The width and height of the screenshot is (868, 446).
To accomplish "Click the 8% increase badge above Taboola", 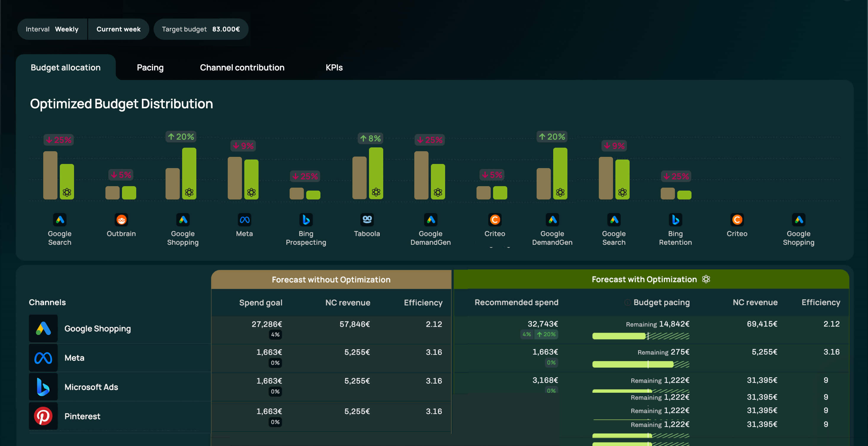I will pos(370,139).
